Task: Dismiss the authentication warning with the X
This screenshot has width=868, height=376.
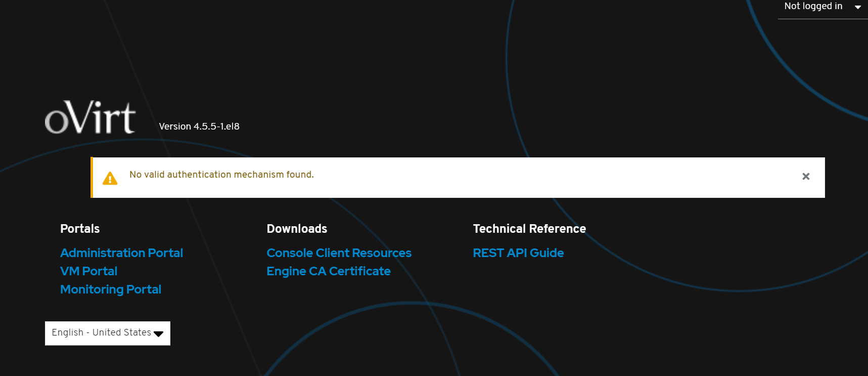Action: [x=806, y=176]
